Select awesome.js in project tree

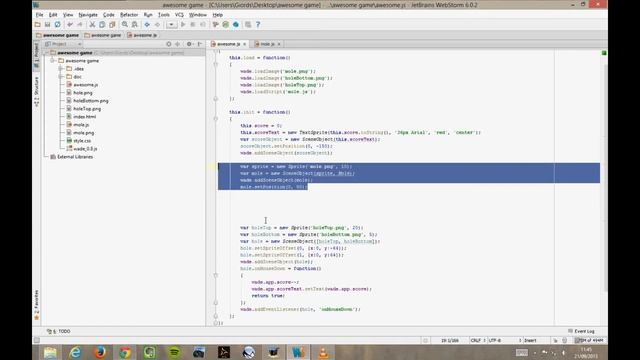(85, 84)
